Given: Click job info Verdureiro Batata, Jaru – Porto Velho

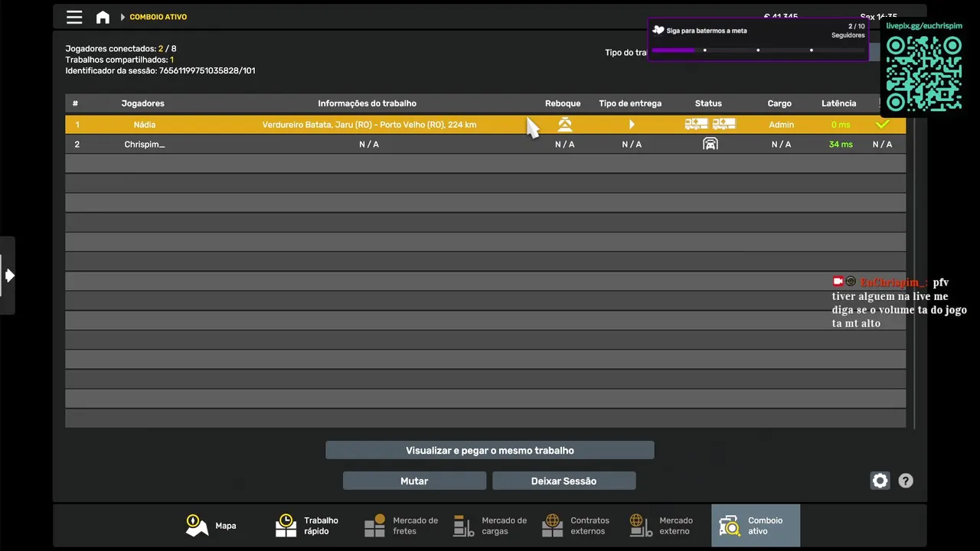Looking at the screenshot, I should click(369, 124).
